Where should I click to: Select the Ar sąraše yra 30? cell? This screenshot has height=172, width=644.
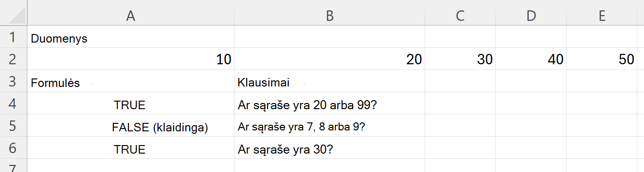coord(329,148)
